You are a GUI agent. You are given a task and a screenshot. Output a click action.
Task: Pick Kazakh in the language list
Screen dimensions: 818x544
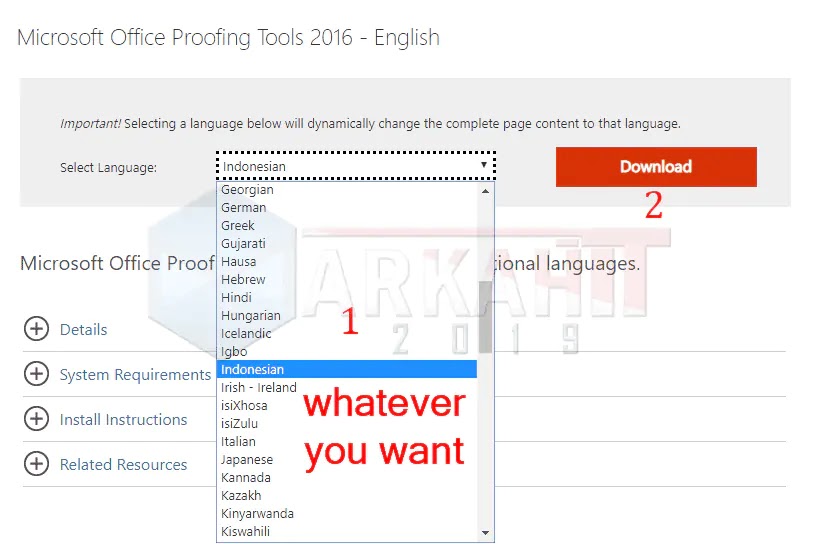tap(347, 495)
